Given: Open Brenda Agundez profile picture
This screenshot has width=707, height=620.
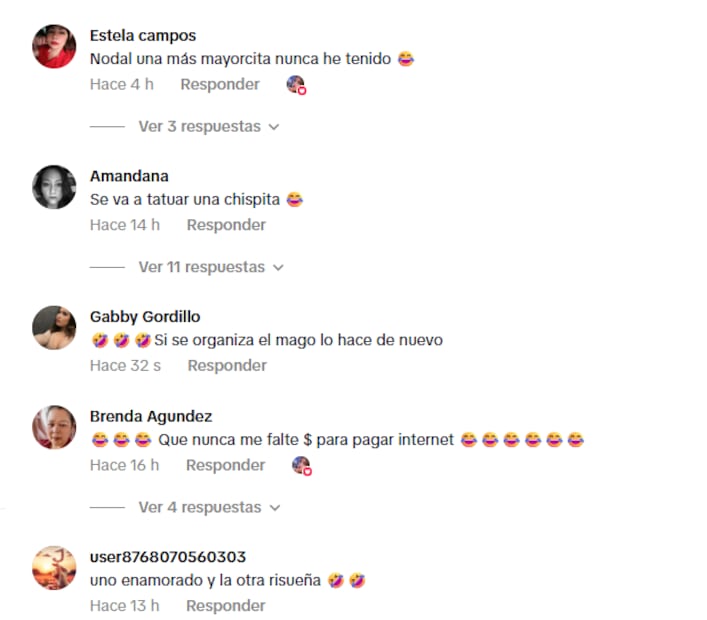Looking at the screenshot, I should pos(54,427).
